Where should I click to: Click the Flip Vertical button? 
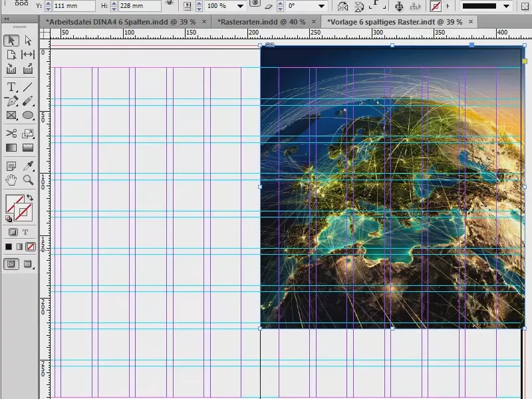360,6
